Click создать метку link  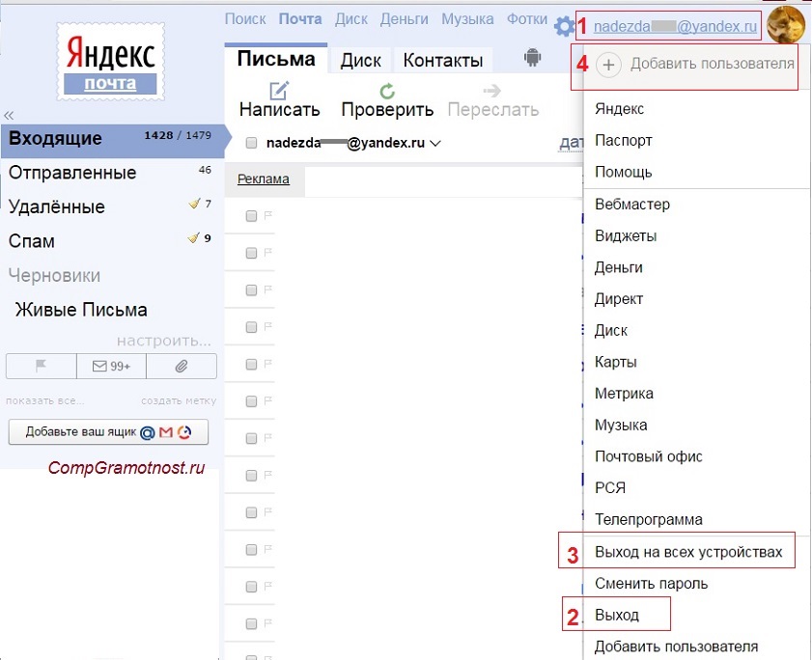coord(179,400)
